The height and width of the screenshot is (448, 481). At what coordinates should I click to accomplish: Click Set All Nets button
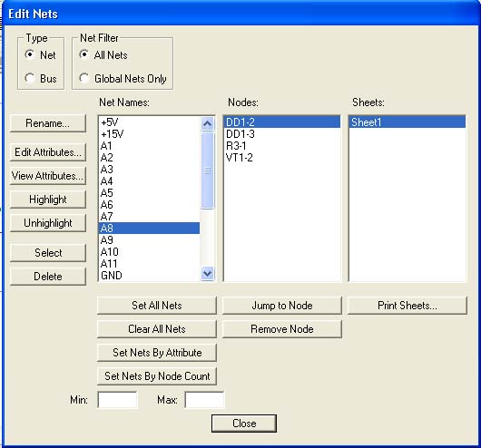(157, 306)
